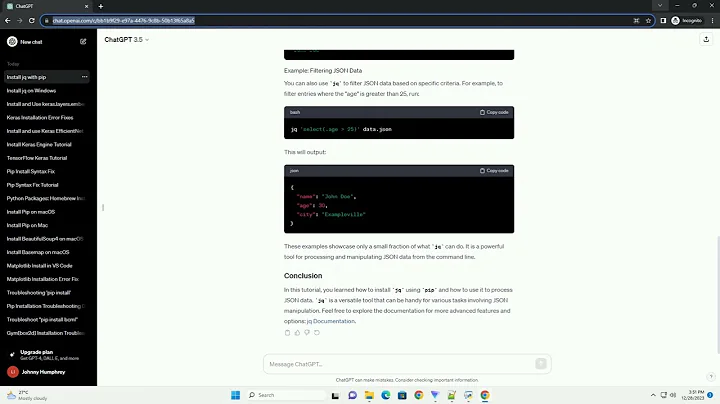Open a new browser tab with plus icon
This screenshot has height=404, width=720.
pos(101,6)
